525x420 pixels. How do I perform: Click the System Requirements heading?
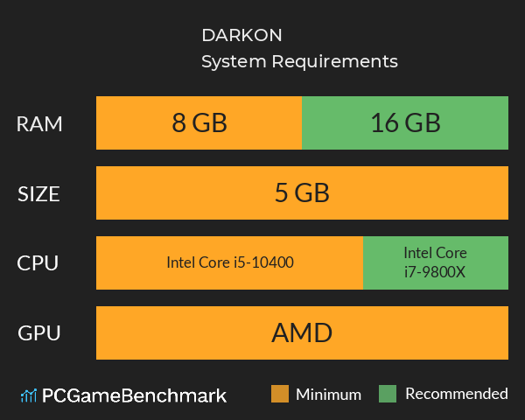point(299,62)
